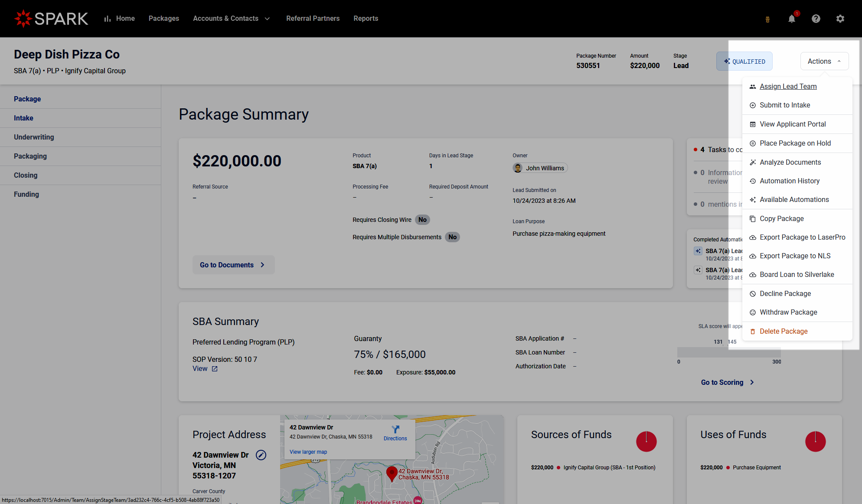The height and width of the screenshot is (504, 862).
Task: Open the help question mark icon
Action: [816, 19]
